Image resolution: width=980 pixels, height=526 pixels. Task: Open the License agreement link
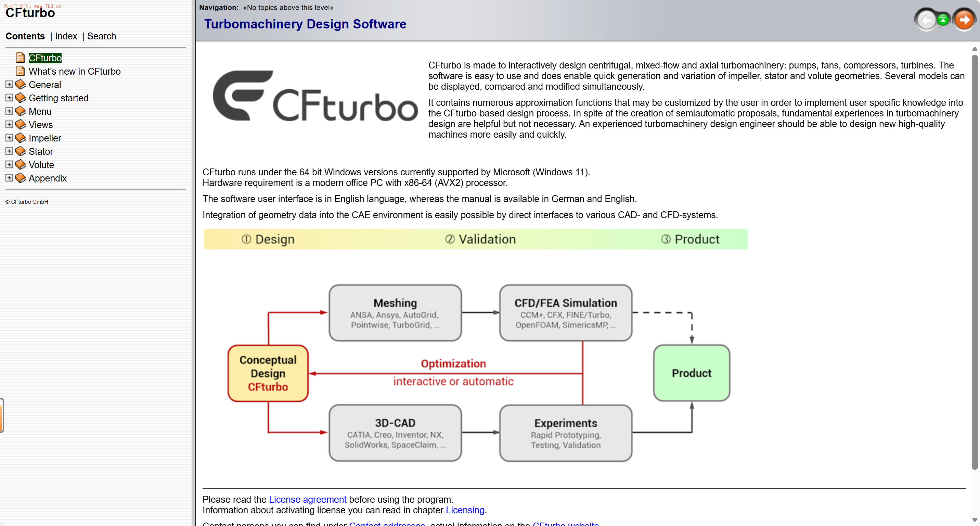307,499
